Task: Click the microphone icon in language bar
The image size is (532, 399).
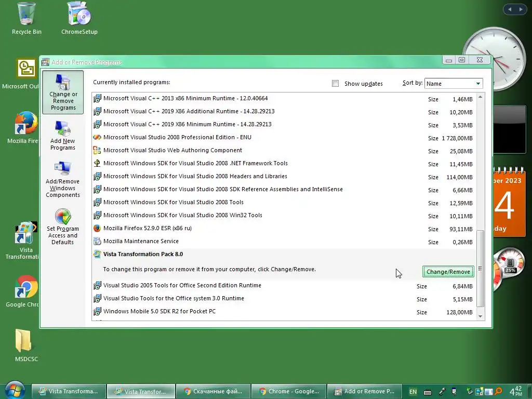Action: pyautogui.click(x=442, y=392)
